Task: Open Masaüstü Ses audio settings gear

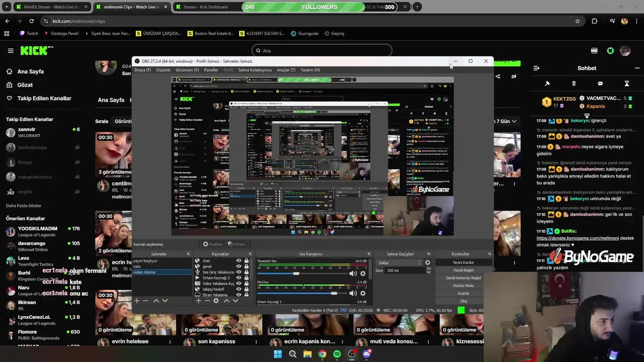Action: 363,274
